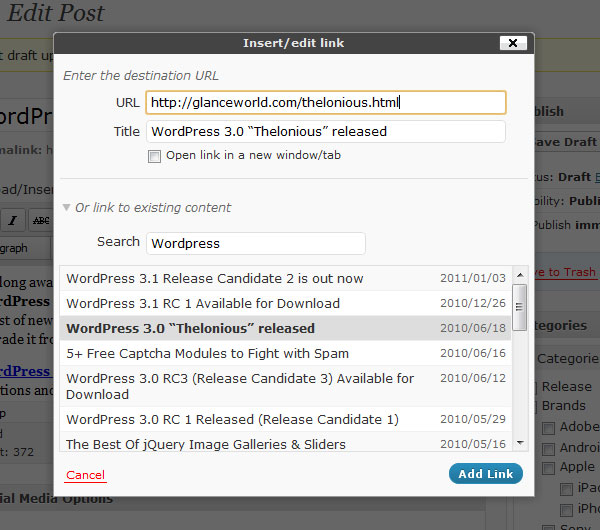Tick the Adobe category checkbox
This screenshot has height=530, width=600.
548,428
